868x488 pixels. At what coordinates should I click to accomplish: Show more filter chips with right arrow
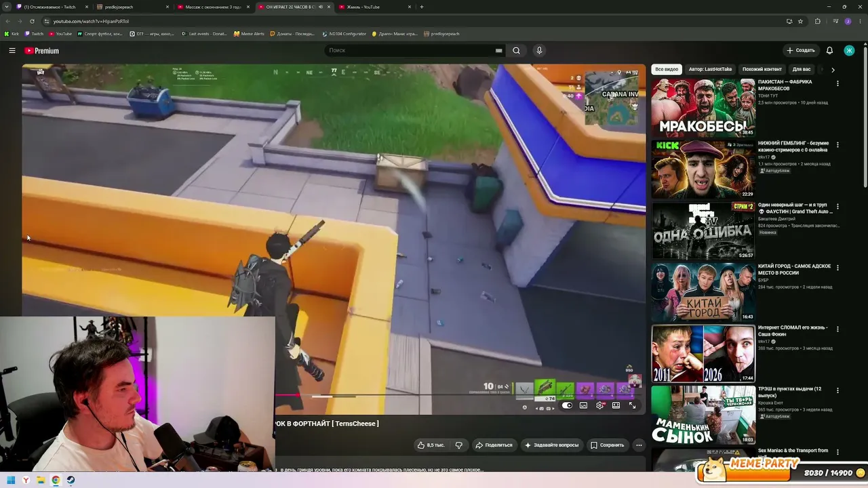(x=833, y=69)
